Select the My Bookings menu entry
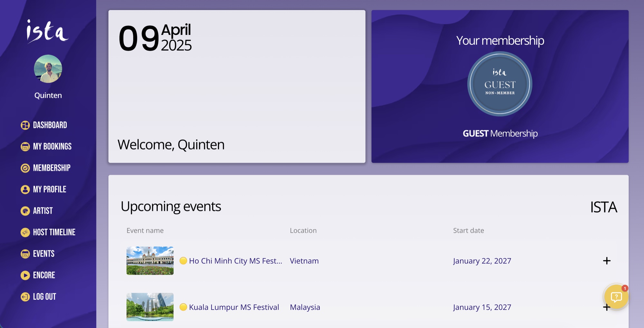Viewport: 644px width, 328px height. coord(52,147)
